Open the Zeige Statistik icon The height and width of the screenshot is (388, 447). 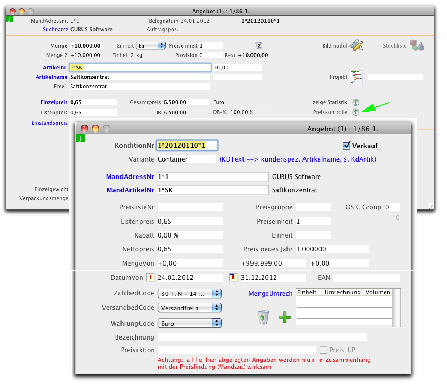pos(356,102)
